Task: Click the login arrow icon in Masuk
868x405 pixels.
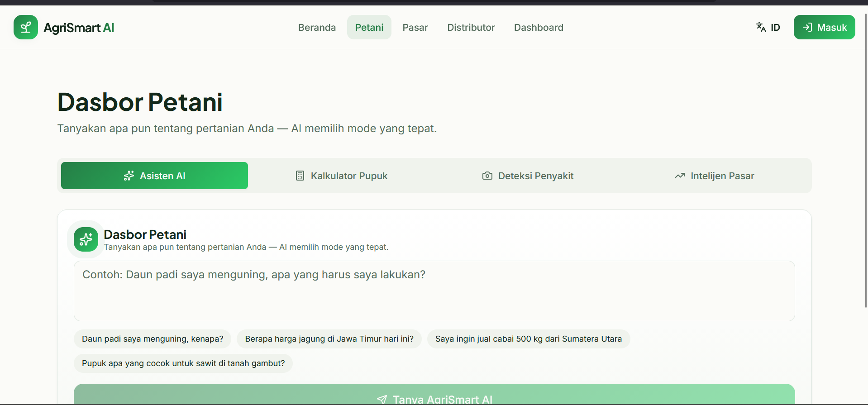Action: point(807,28)
